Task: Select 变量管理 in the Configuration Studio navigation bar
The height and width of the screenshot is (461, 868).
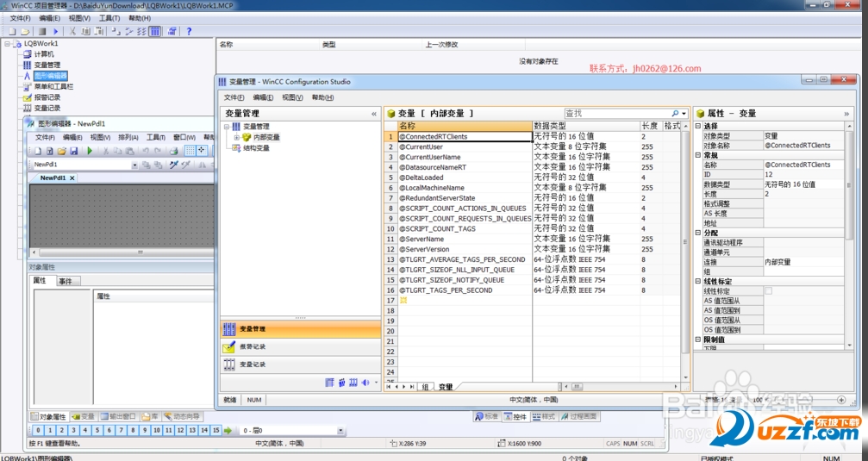Action: 301,329
